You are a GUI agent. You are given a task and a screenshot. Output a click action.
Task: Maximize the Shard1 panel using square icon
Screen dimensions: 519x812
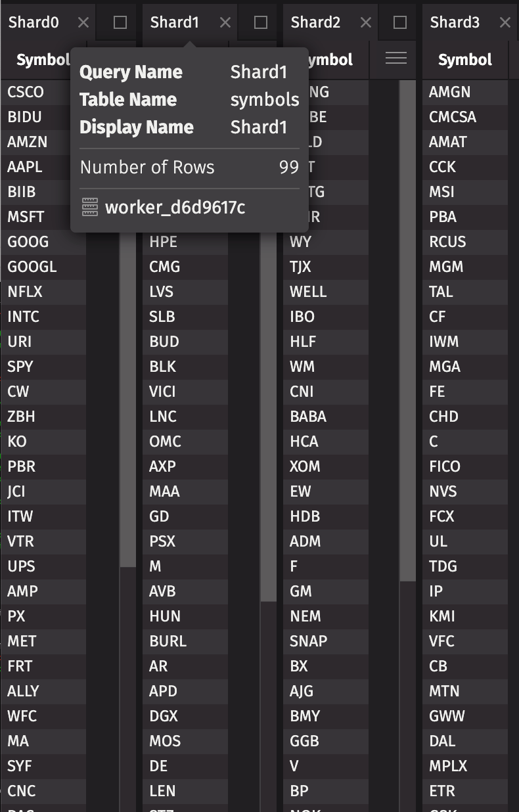(x=261, y=22)
